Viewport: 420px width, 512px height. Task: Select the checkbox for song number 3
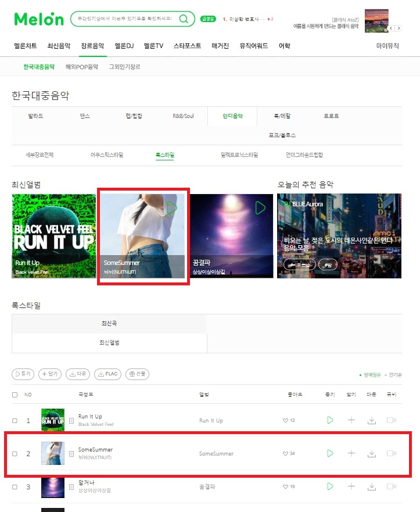coord(15,487)
